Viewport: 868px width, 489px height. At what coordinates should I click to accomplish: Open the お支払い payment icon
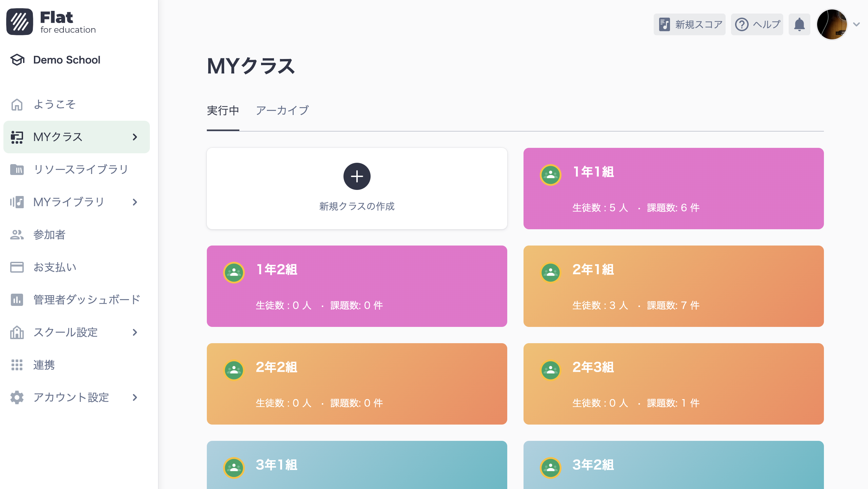17,267
